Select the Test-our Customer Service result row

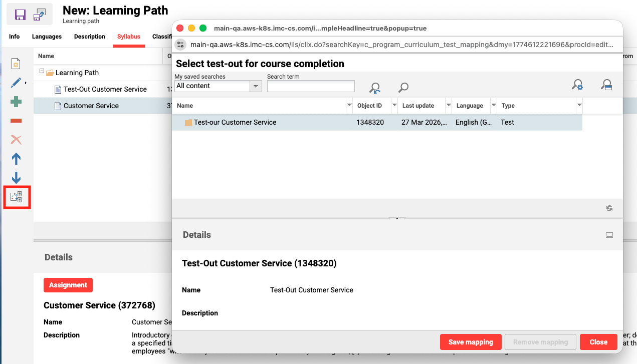coord(235,122)
